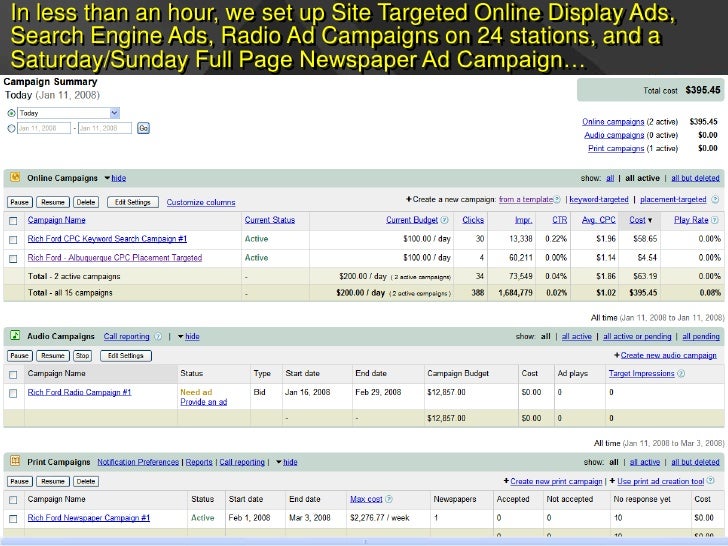
Task: Filter audio campaigns to all pending
Action: point(701,336)
